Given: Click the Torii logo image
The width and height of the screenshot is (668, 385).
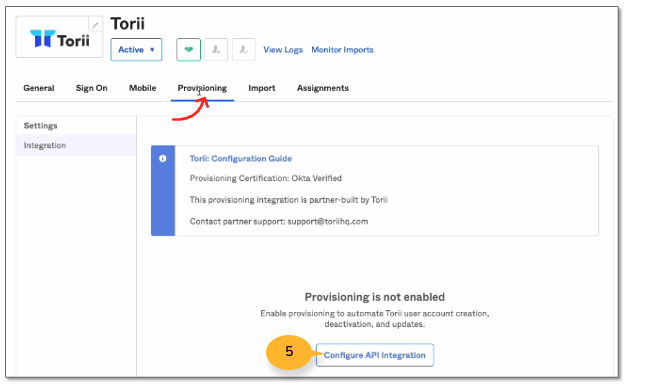Looking at the screenshot, I should pyautogui.click(x=60, y=39).
